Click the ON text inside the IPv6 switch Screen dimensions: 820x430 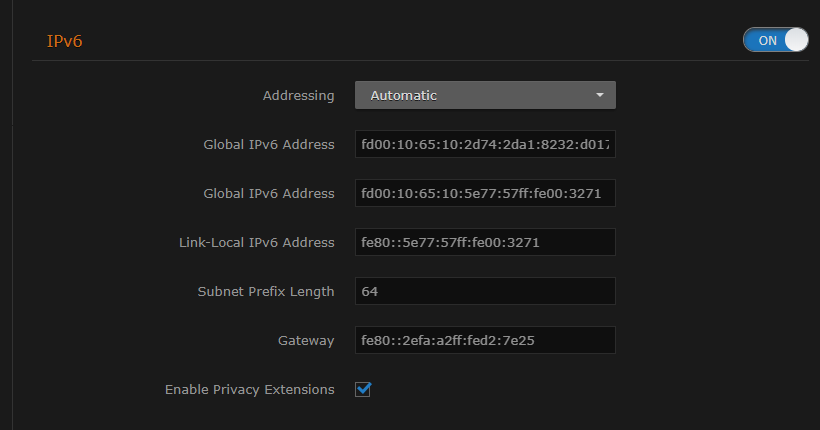[x=767, y=40]
